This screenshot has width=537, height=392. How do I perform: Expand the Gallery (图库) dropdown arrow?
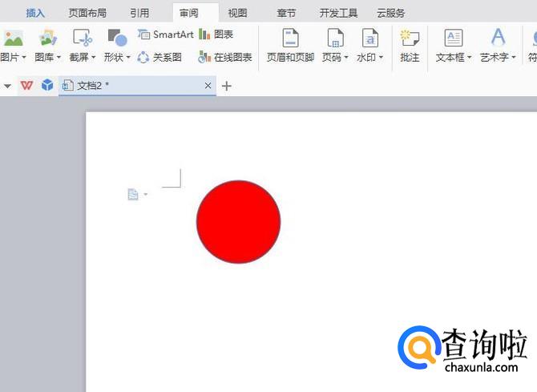pos(59,57)
